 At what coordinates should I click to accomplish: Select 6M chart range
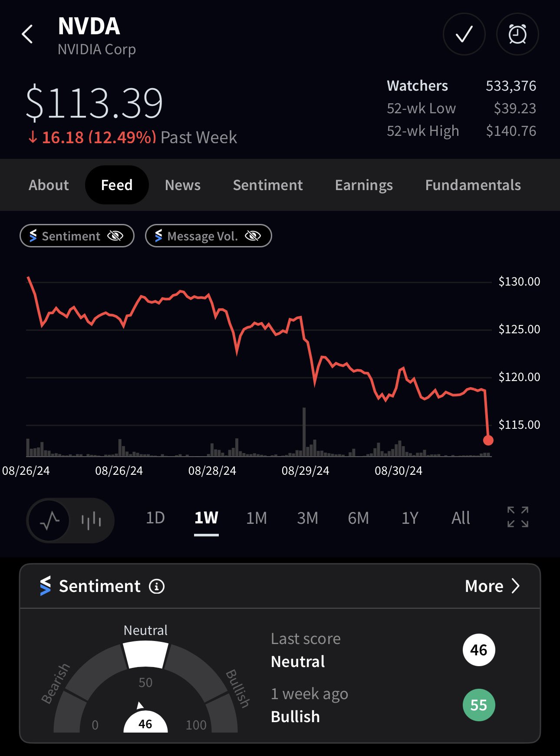(x=359, y=518)
